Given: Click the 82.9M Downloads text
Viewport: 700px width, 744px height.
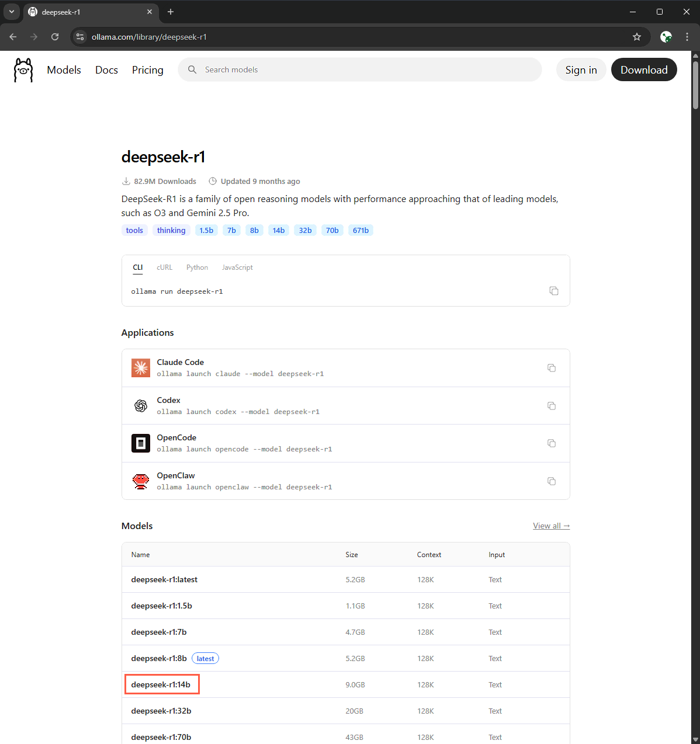Looking at the screenshot, I should (x=165, y=181).
